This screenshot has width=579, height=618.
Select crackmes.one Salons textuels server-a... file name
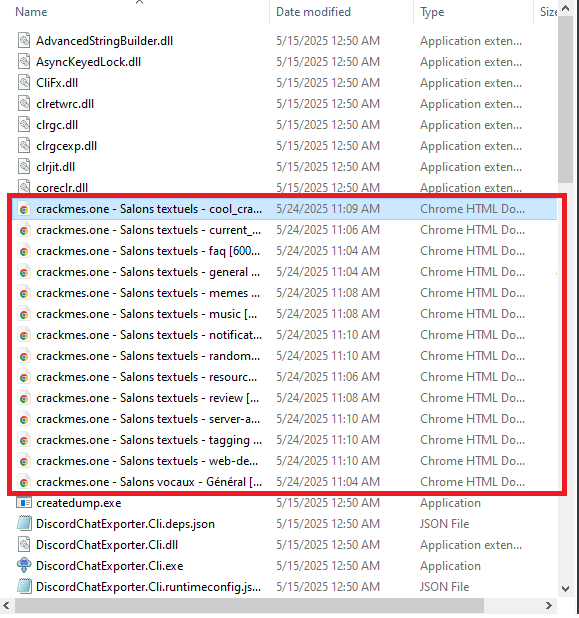[148, 419]
